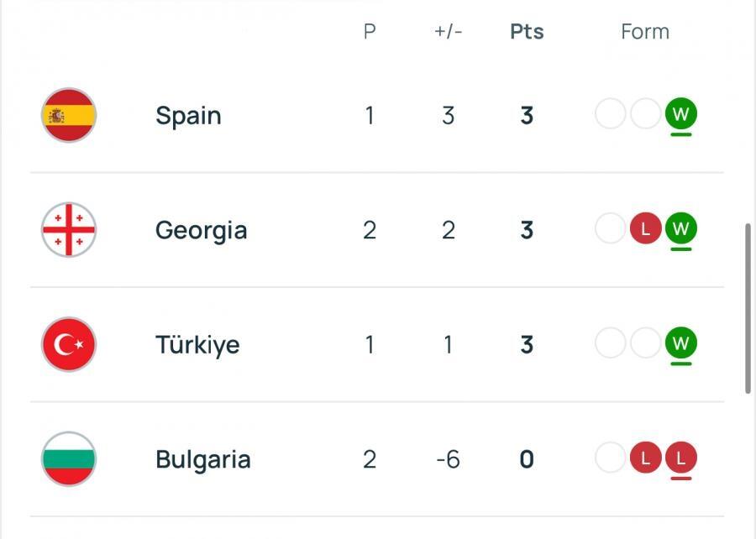Screen dimensions: 756x539
Task: Tap the Türkiye flag icon
Action: (x=69, y=344)
